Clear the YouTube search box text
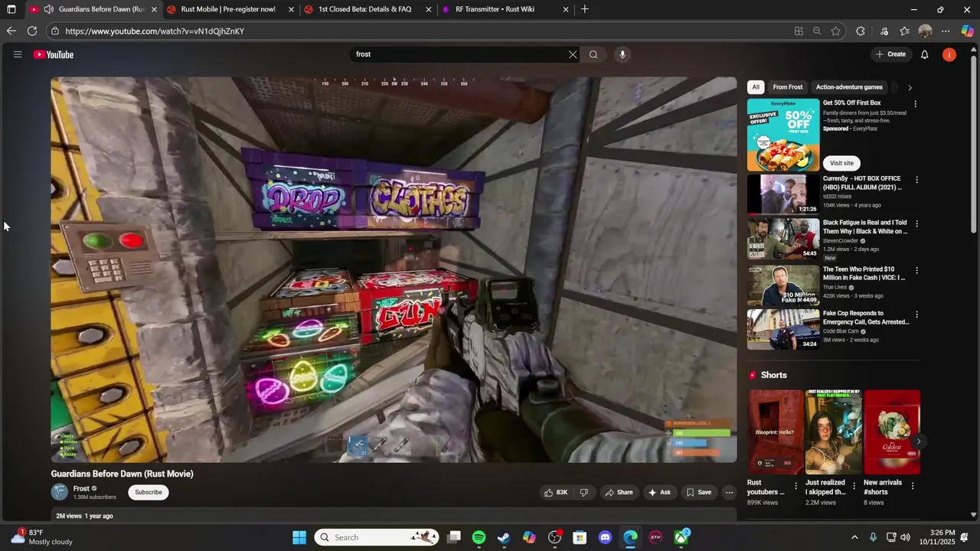980x551 pixels. coord(572,54)
